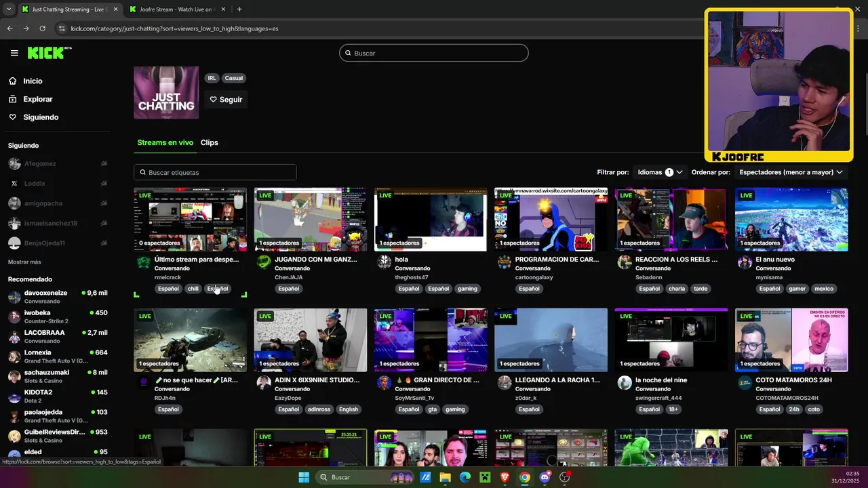Open SoyMrSanti_Tv's channel avatar
This screenshot has height=488, width=868.
(x=384, y=383)
